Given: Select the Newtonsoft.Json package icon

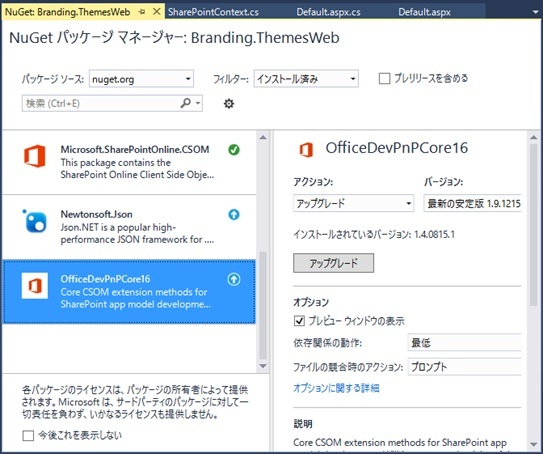Looking at the screenshot, I should (x=35, y=221).
